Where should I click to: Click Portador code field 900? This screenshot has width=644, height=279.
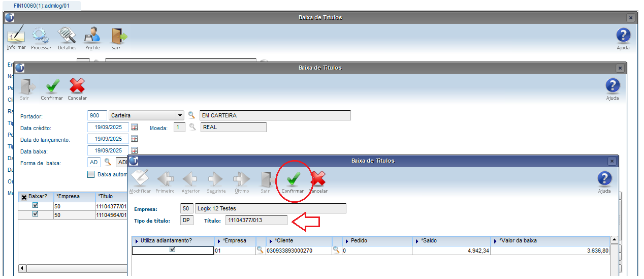98,115
